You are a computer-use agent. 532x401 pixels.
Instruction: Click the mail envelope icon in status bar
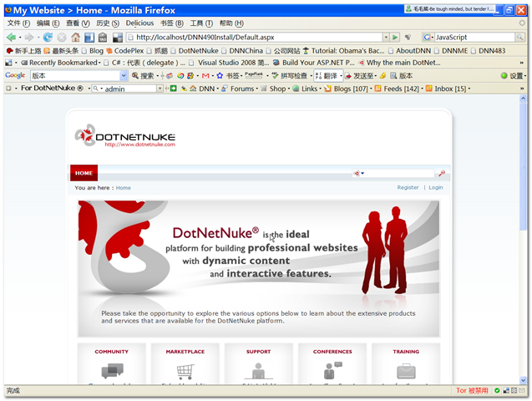click(x=522, y=390)
